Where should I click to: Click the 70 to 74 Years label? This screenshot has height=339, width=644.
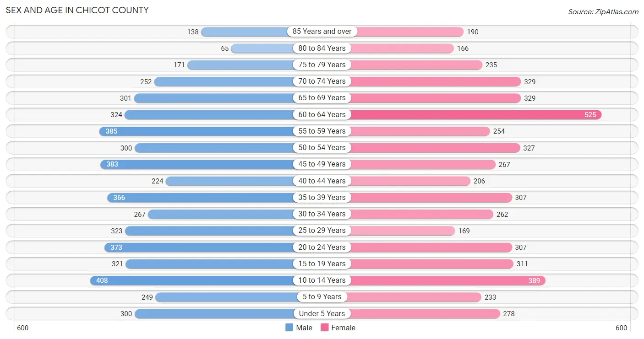[x=322, y=81]
